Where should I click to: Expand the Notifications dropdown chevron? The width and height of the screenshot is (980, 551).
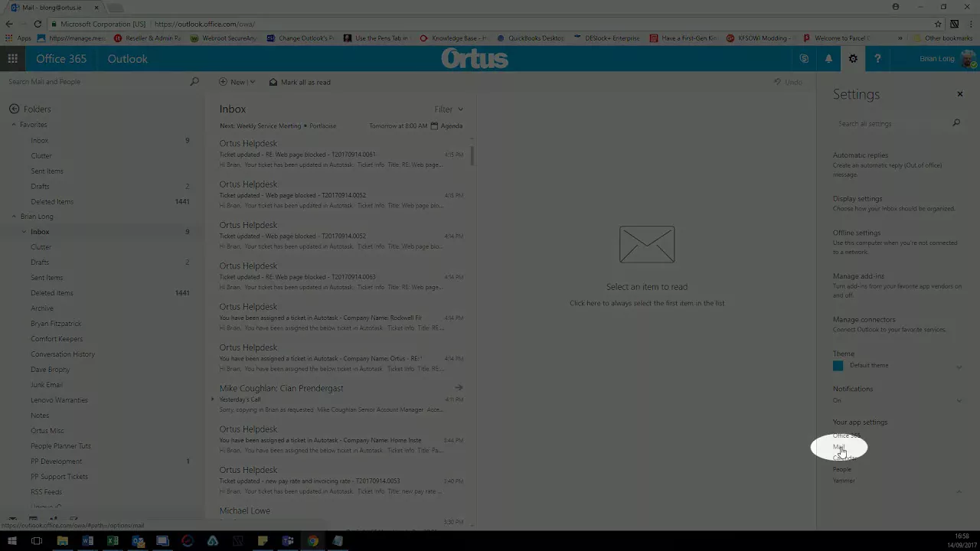click(959, 400)
